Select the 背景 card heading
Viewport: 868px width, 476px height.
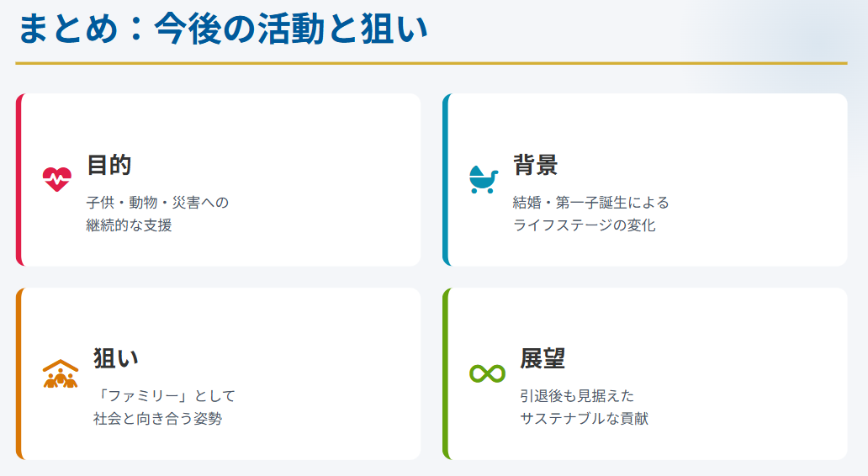[536, 165]
